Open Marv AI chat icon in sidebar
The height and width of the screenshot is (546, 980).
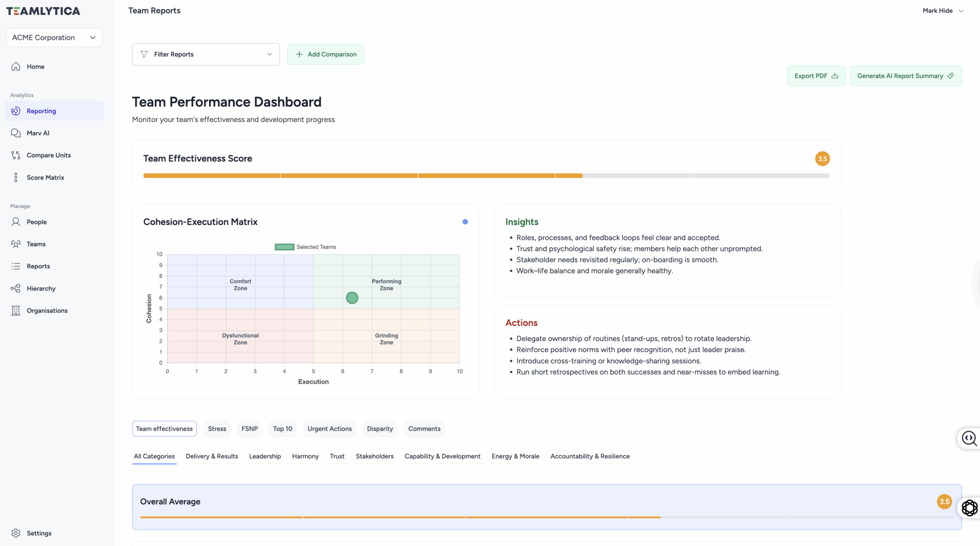point(16,133)
